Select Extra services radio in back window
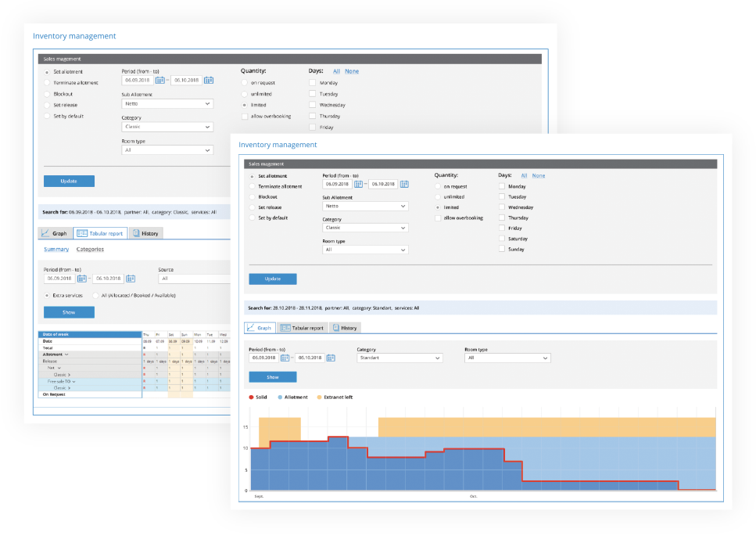Screen dimensions: 756x536 [47, 295]
